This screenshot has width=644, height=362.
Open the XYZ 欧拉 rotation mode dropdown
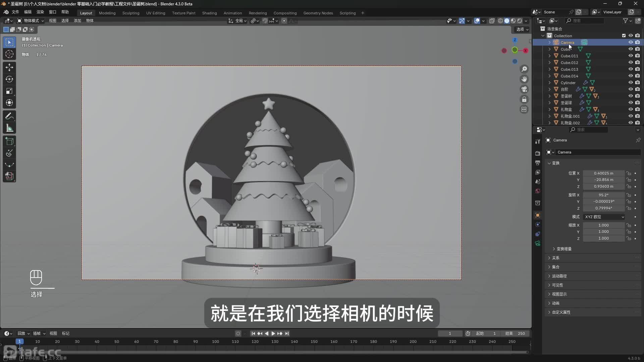point(604,217)
